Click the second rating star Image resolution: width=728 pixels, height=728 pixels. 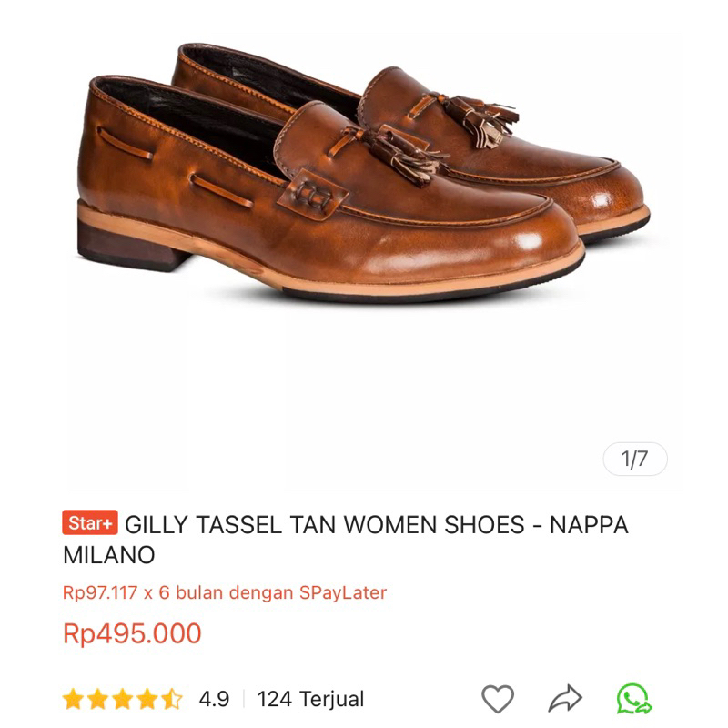coord(98,700)
